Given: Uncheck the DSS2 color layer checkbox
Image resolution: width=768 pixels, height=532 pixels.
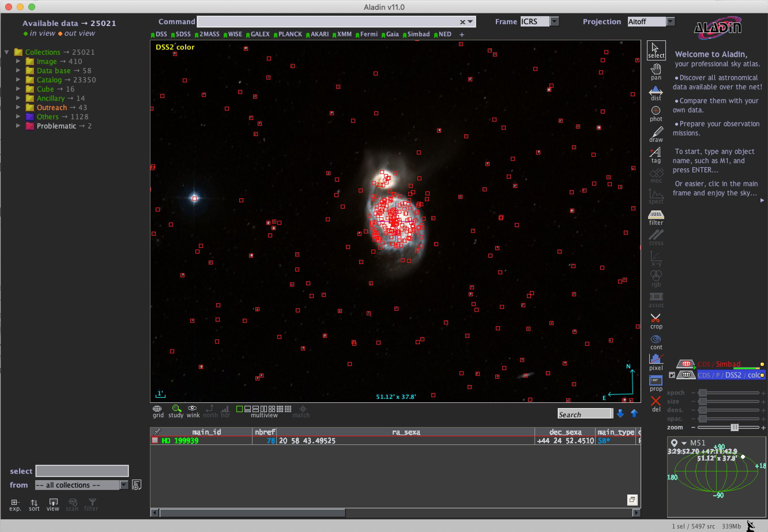Looking at the screenshot, I should coord(672,375).
